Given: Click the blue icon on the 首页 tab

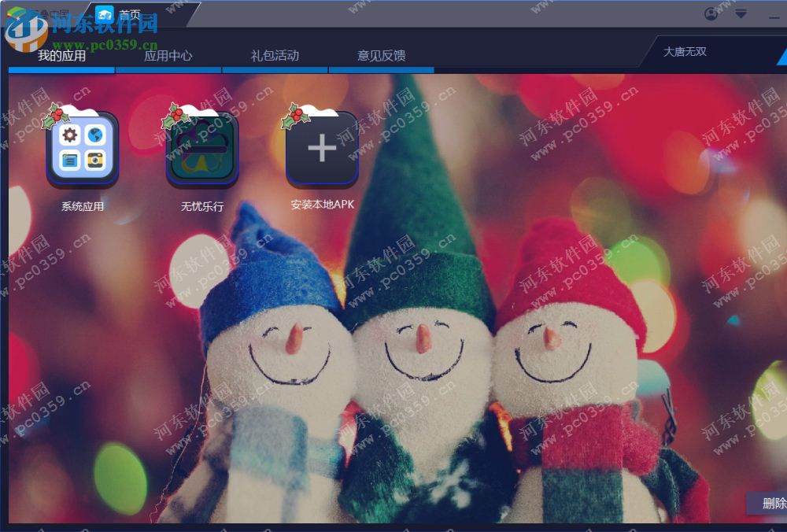Looking at the screenshot, I should tap(106, 12).
